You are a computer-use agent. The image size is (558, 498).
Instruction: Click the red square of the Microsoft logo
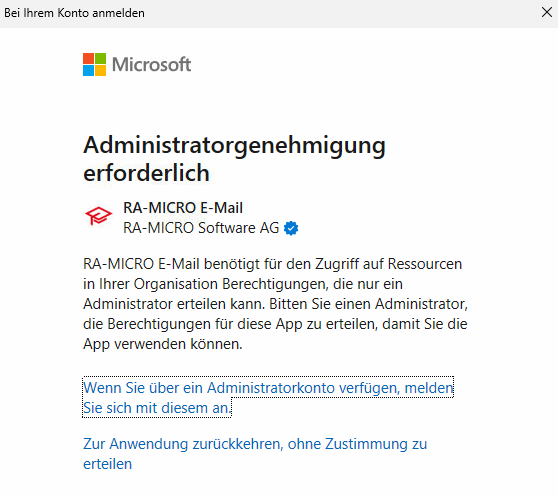click(88, 58)
